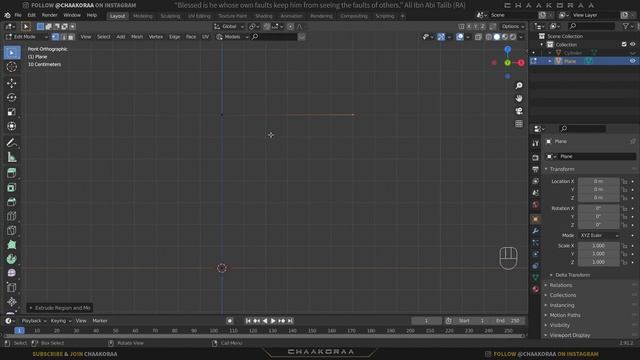Select the Annotate tool

coord(11,142)
